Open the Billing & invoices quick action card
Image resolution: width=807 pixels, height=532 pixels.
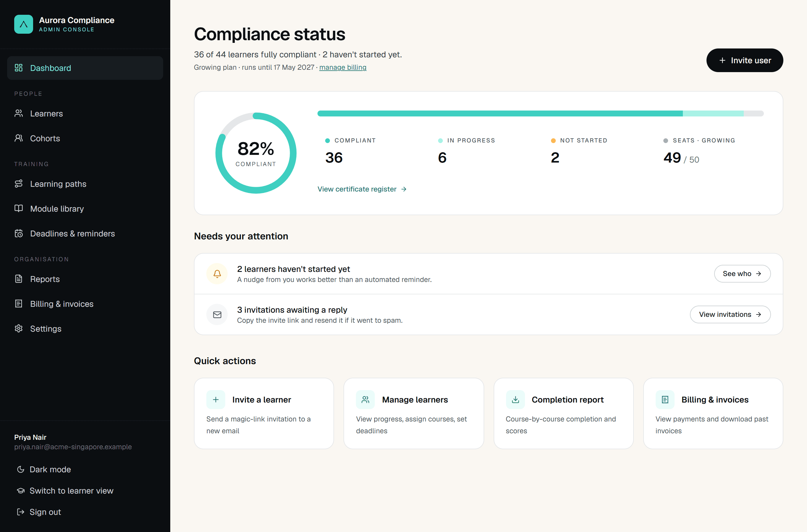[x=713, y=413]
